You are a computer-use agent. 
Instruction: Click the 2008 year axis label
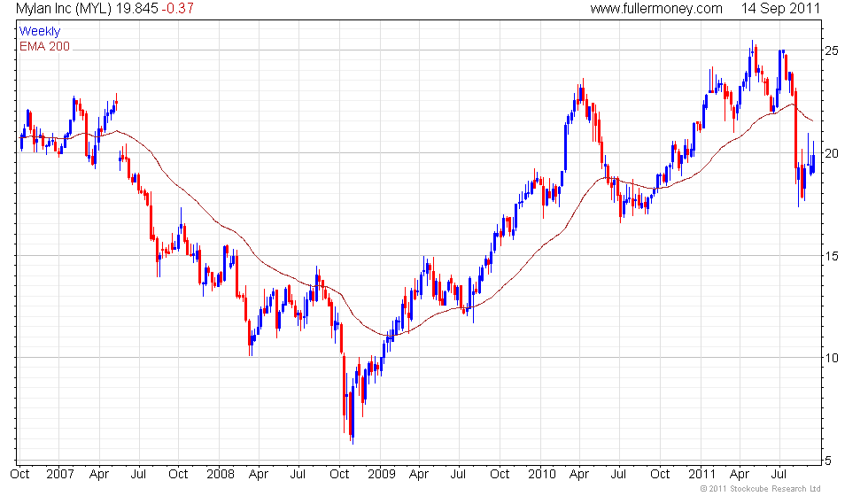coord(221,475)
